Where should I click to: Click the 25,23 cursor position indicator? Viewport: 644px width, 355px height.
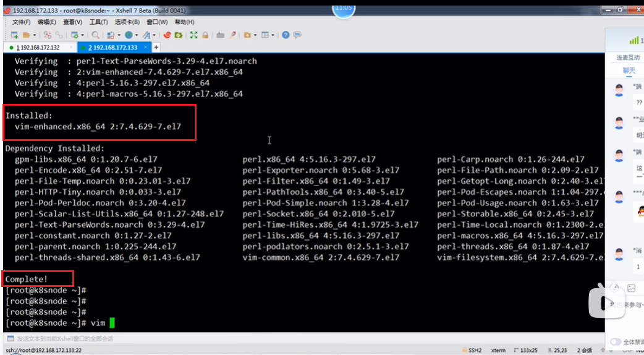[557, 351]
